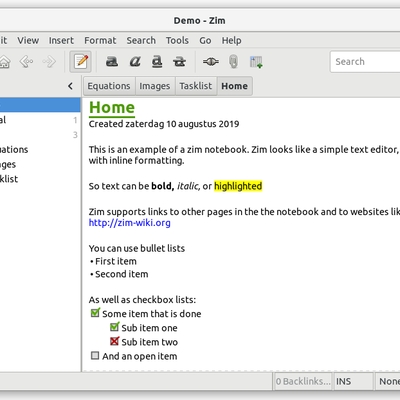The image size is (400, 400).
Task: Toggle notebook editable mode
Action: (x=81, y=62)
